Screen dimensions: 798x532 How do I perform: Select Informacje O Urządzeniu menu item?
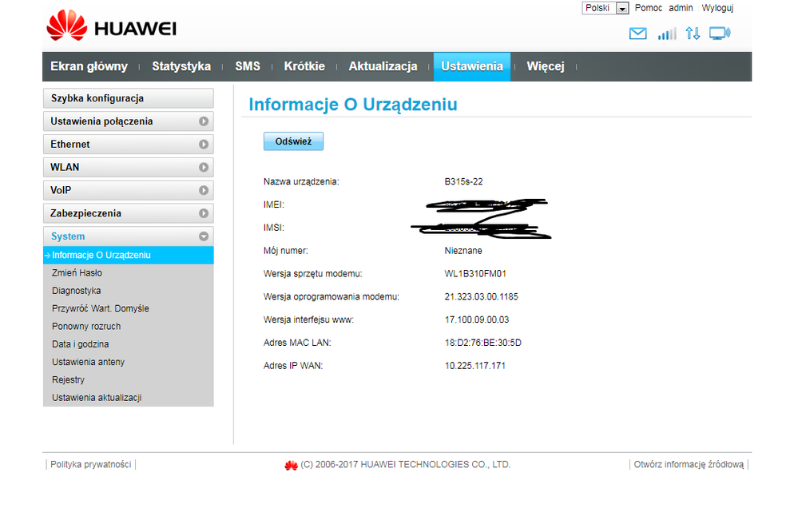pos(129,255)
